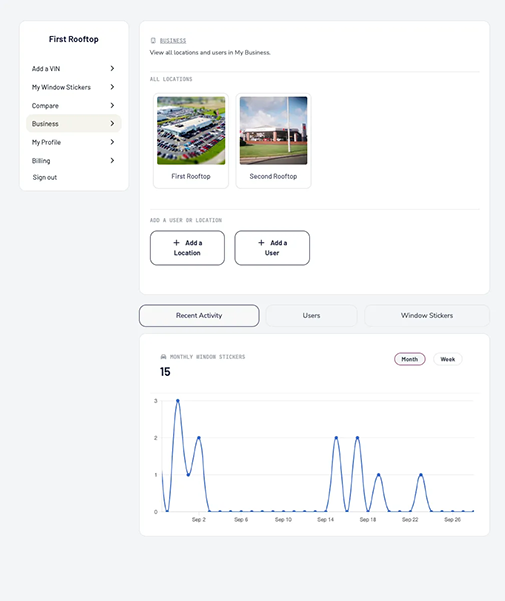Select the Month chart range toggle
The height and width of the screenshot is (601, 505).
pos(410,359)
